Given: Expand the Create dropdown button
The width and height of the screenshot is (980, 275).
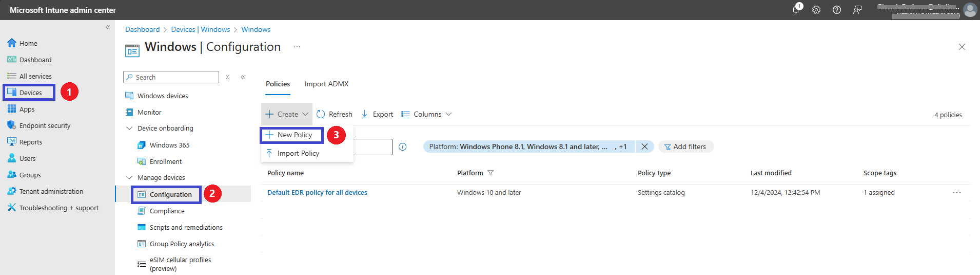Looking at the screenshot, I should [287, 114].
